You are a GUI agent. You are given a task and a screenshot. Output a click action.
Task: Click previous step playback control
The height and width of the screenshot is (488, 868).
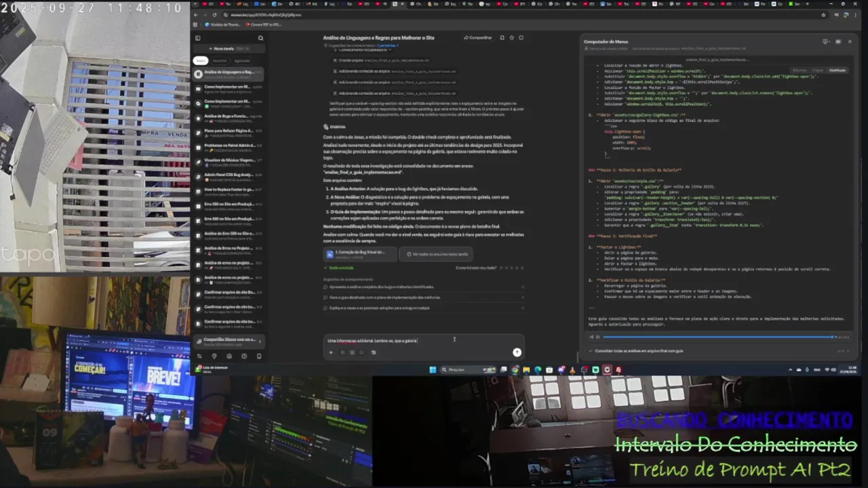click(x=591, y=337)
